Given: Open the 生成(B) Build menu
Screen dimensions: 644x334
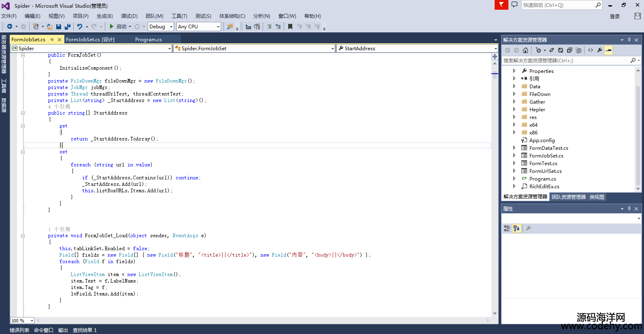Looking at the screenshot, I should 104,16.
